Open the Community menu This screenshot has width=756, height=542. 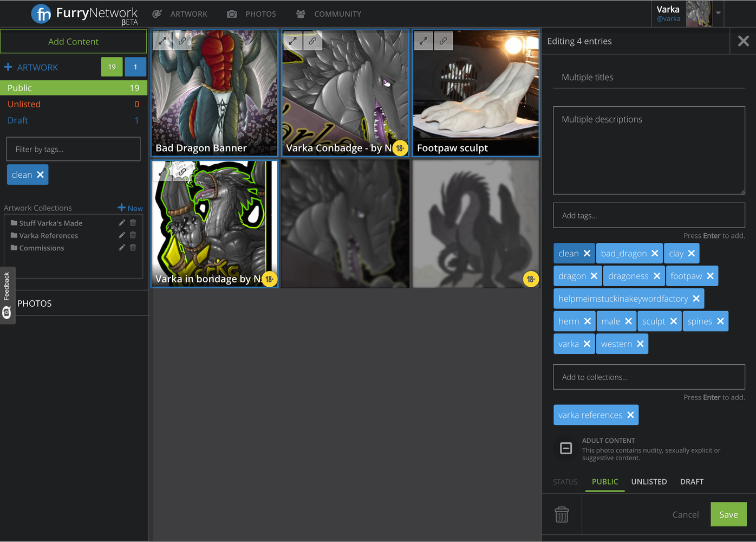(x=329, y=14)
